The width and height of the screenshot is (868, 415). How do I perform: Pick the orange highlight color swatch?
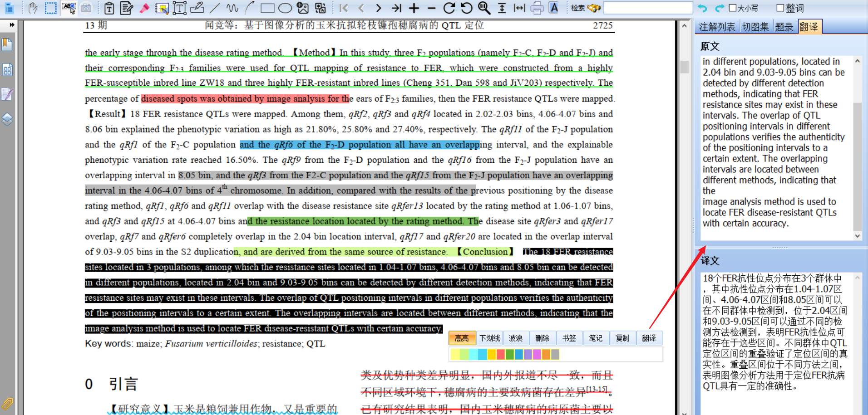pyautogui.click(x=546, y=354)
